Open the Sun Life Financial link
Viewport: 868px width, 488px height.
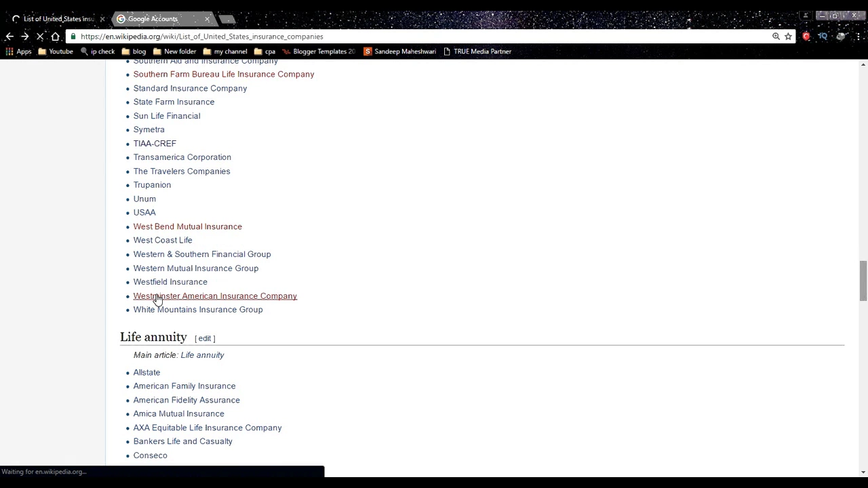coord(167,116)
